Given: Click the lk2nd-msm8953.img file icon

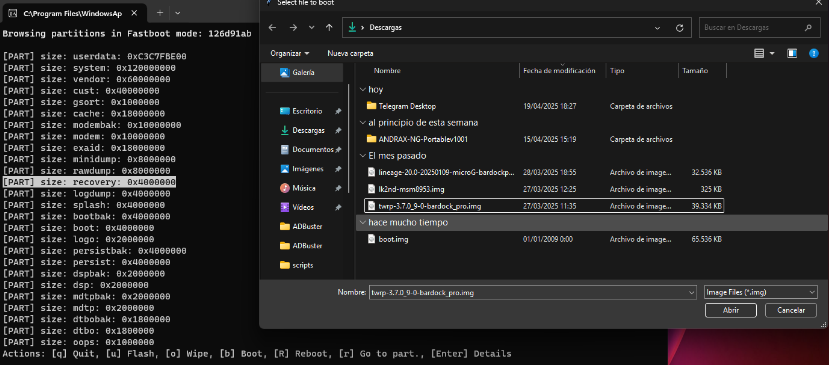Looking at the screenshot, I should click(372, 189).
